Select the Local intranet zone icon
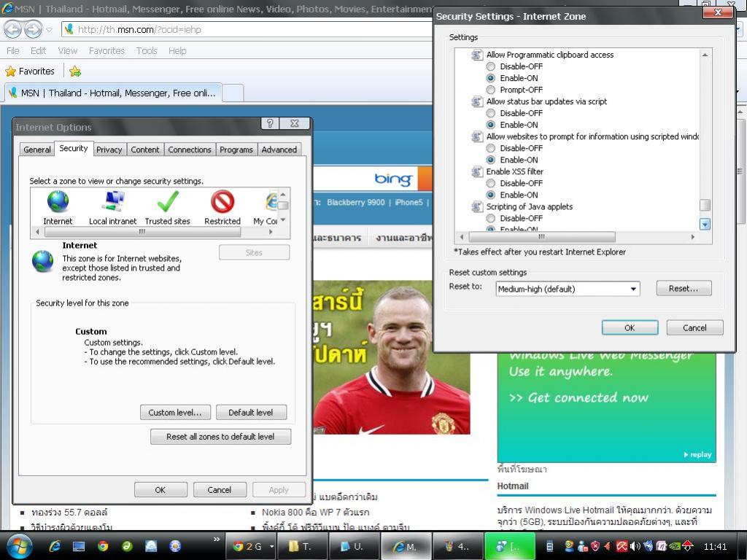747x560 pixels. 113,202
